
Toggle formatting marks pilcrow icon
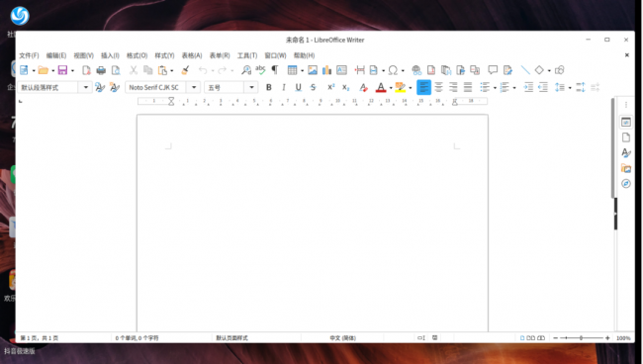pyautogui.click(x=275, y=70)
